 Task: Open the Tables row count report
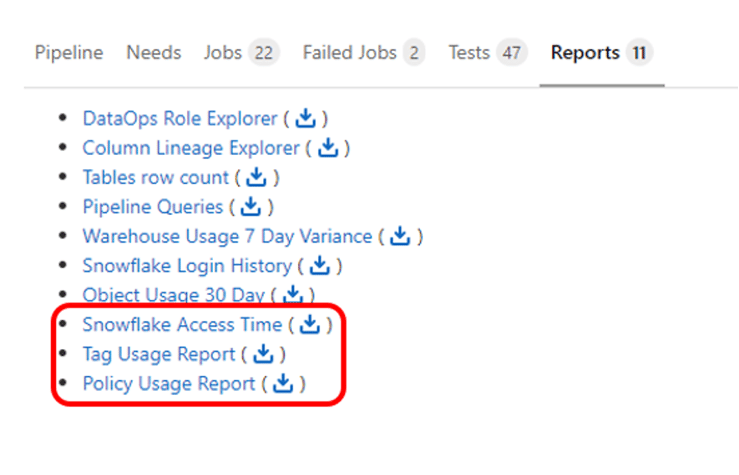pyautogui.click(x=156, y=178)
